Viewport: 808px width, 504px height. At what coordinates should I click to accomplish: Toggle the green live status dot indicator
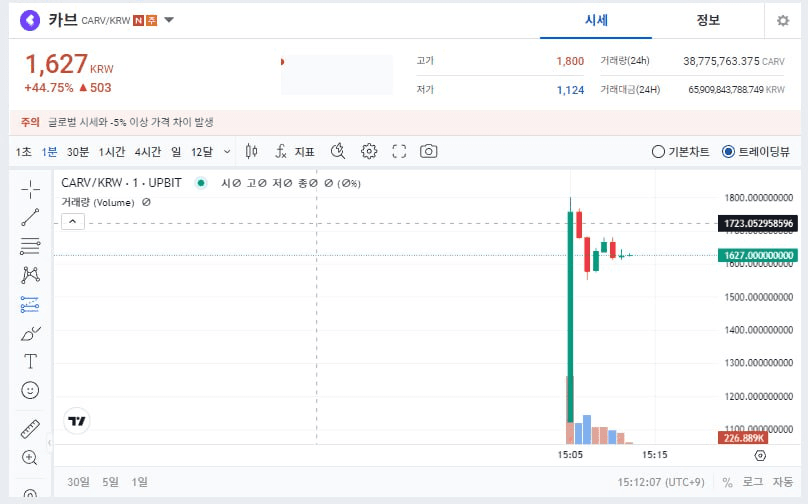tap(201, 183)
